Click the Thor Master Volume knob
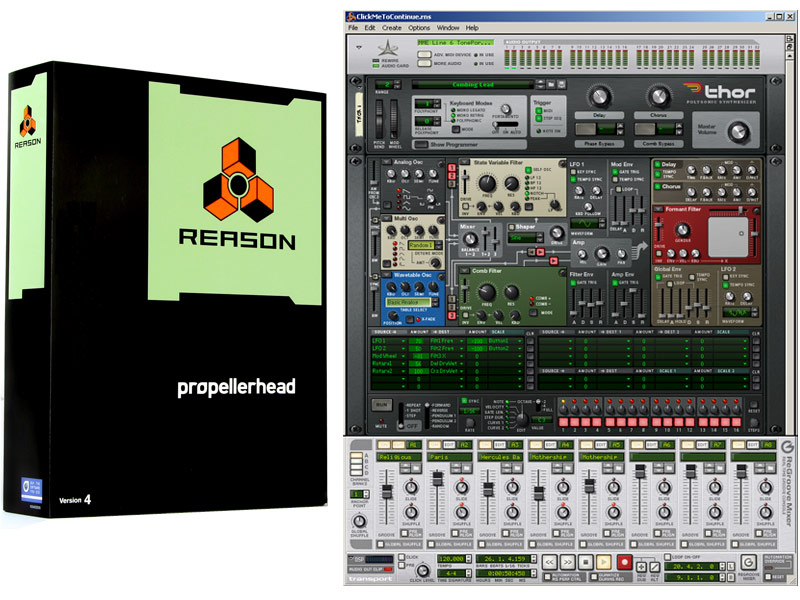The height and width of the screenshot is (600, 800). click(741, 131)
